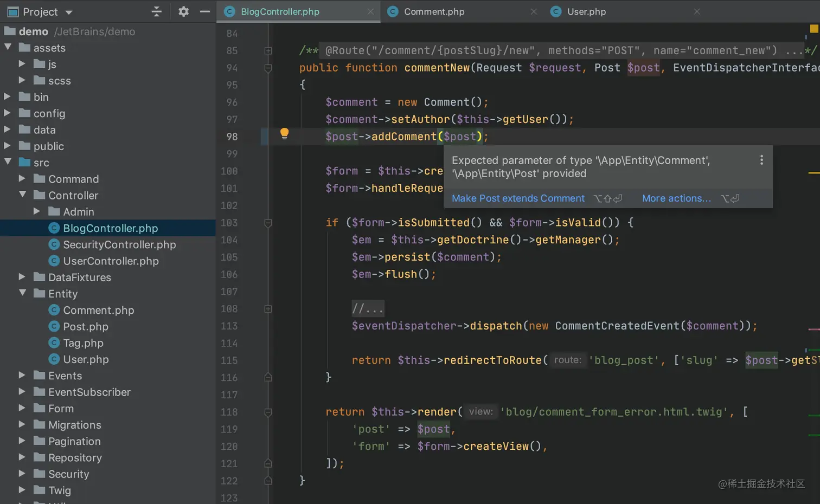The height and width of the screenshot is (504, 820).
Task: Open UserController.php file
Action: point(111,261)
